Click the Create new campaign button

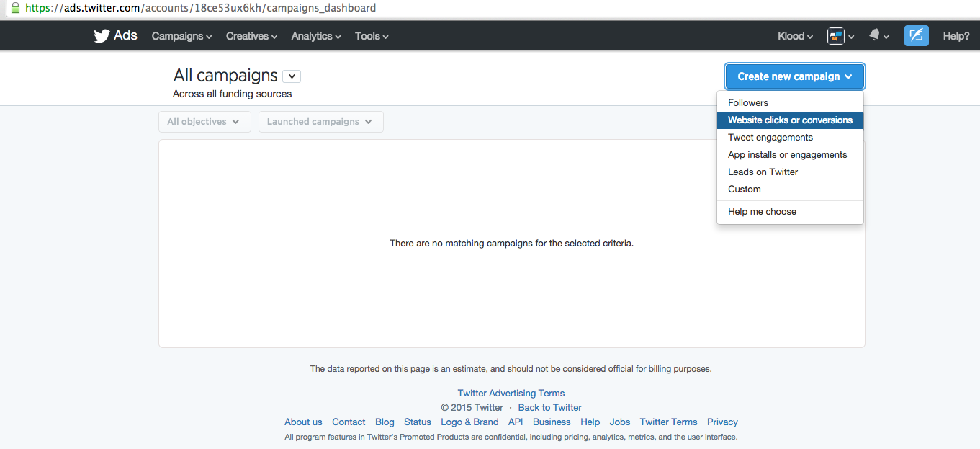pos(794,76)
